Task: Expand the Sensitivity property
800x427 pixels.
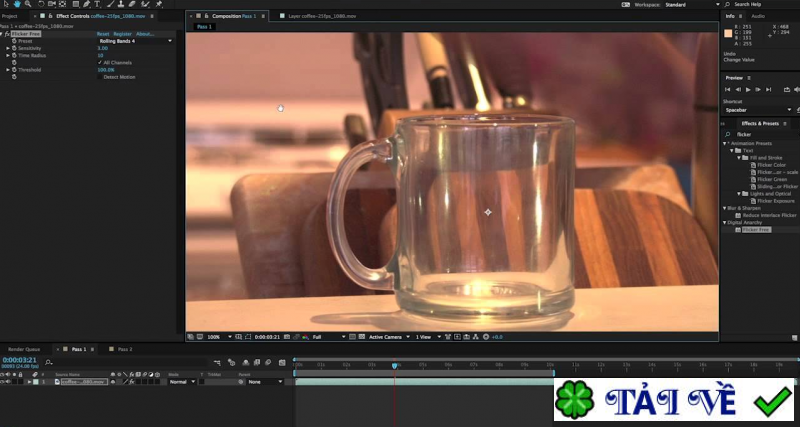Action: pos(8,48)
